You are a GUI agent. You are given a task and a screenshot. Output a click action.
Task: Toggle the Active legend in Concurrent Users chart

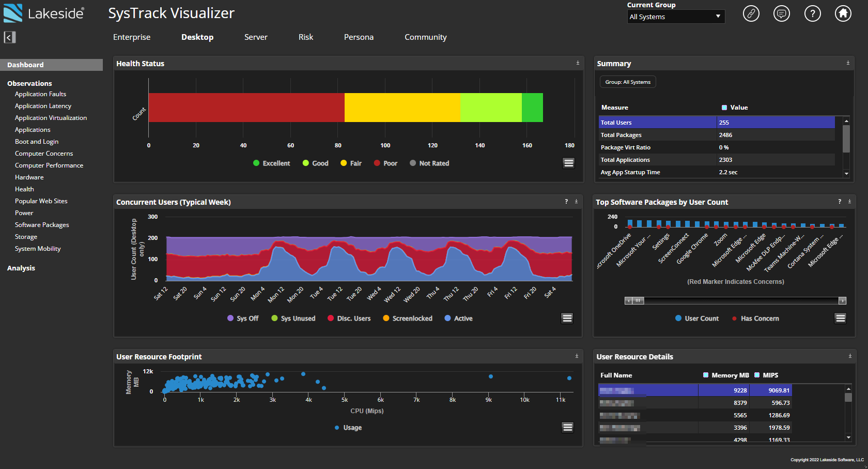(x=458, y=318)
